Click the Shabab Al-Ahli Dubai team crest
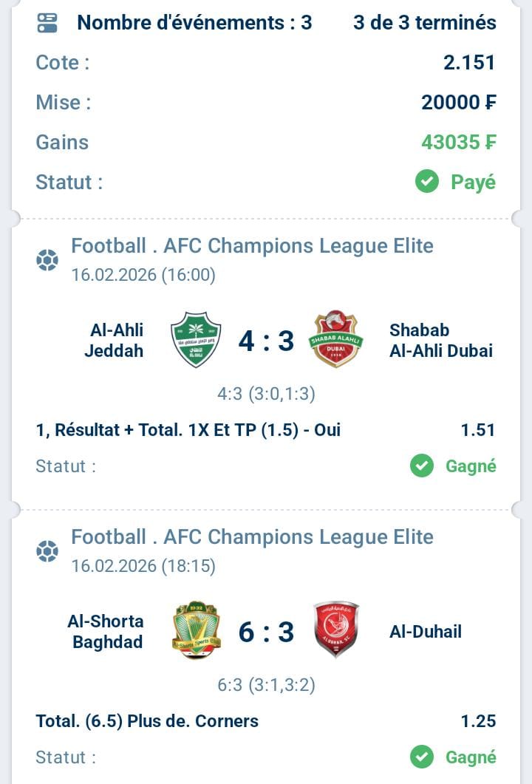The height and width of the screenshot is (784, 532). click(x=335, y=340)
